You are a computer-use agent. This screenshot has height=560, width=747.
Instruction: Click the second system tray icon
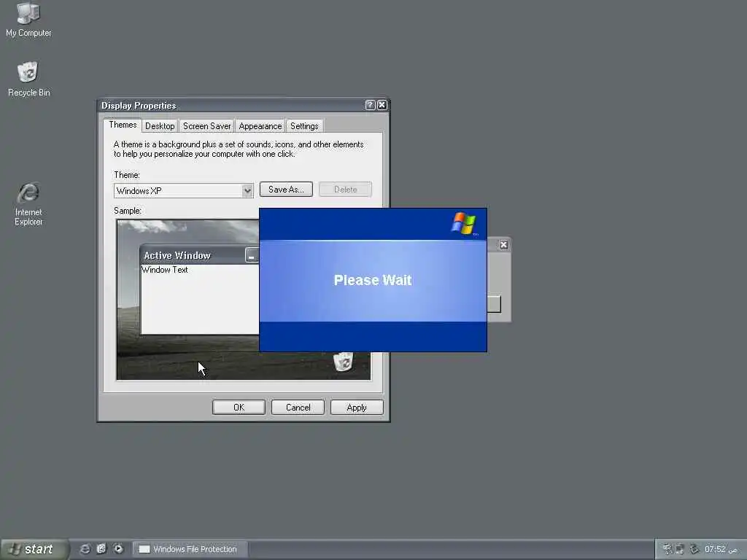(680, 549)
